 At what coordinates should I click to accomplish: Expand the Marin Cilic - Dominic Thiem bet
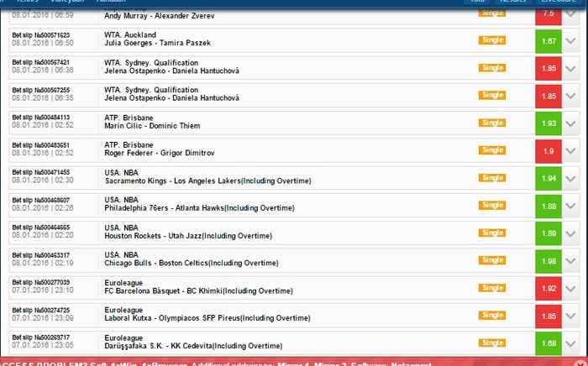click(x=570, y=123)
